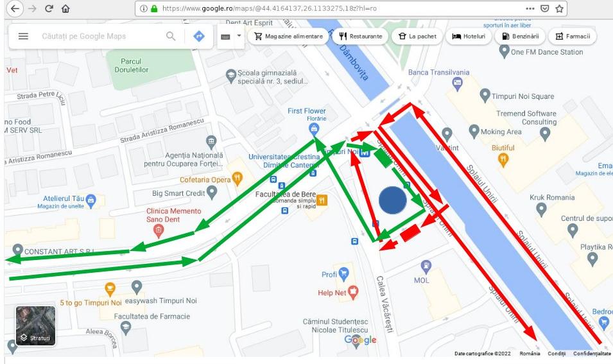Click the keyboard input tools icon
Viewport: 613px width, 364px height.
(x=225, y=37)
